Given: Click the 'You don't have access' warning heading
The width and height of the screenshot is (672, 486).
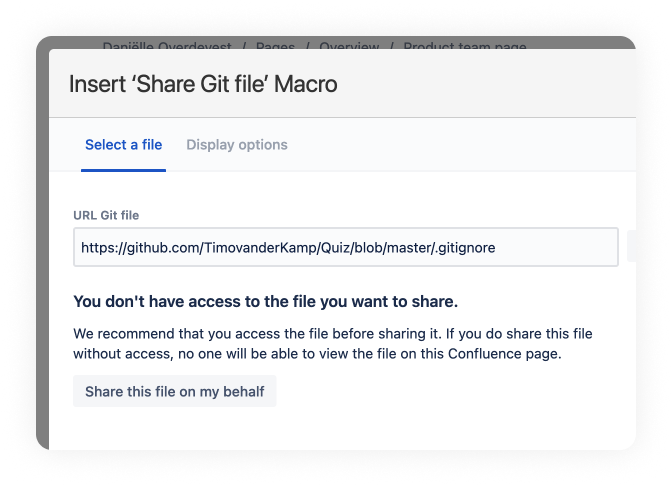Looking at the screenshot, I should tap(265, 301).
